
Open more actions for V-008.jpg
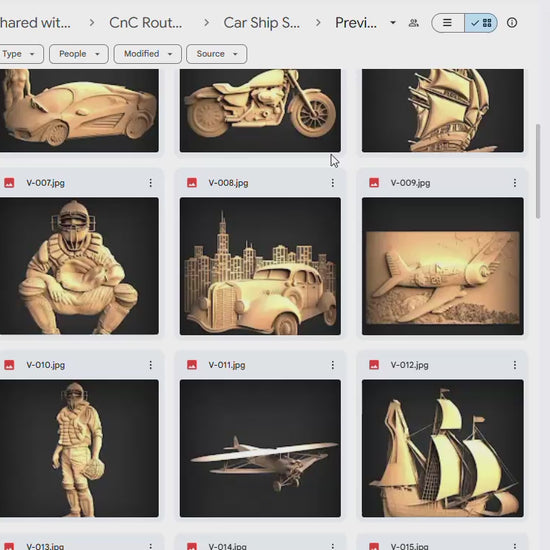pos(333,183)
